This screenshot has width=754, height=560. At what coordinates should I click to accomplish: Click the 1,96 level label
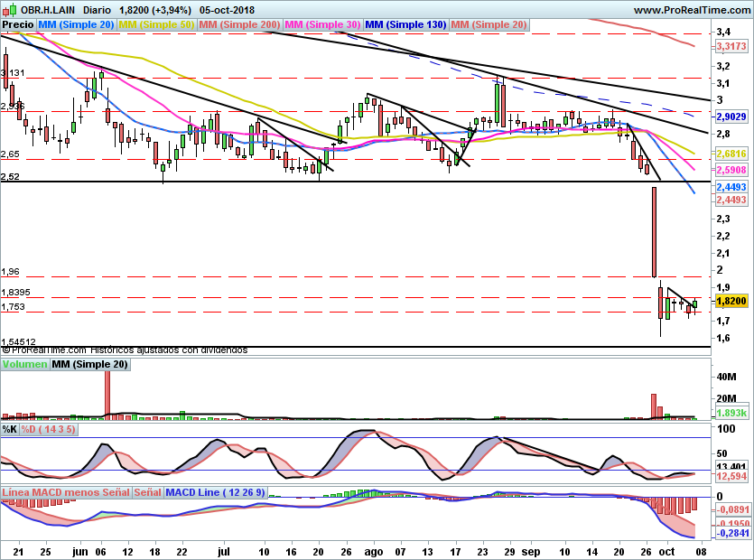[x=10, y=272]
